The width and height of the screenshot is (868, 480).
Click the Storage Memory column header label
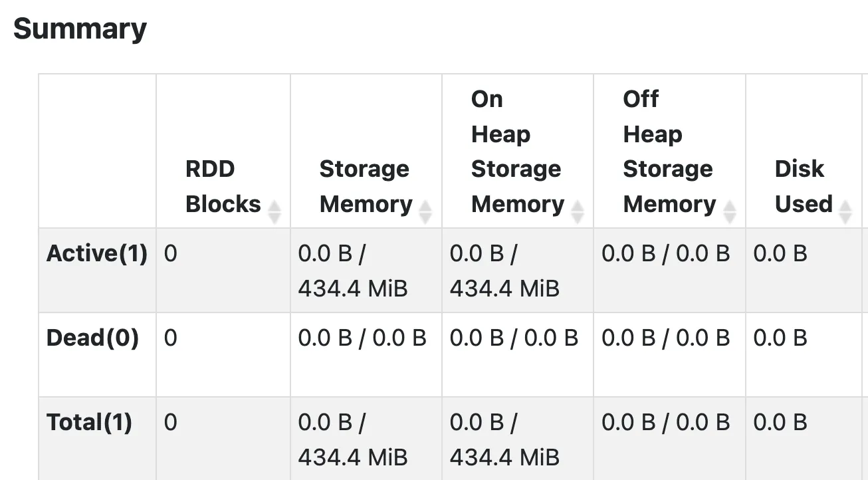(x=365, y=186)
